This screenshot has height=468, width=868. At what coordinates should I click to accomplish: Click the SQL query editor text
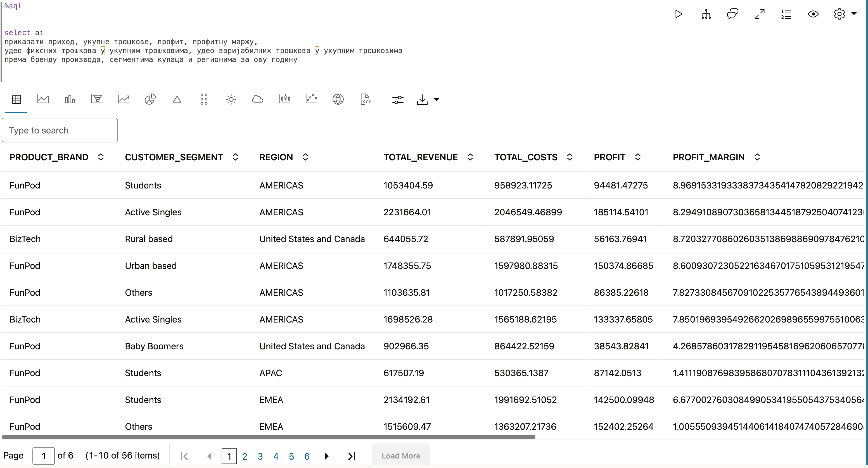tap(203, 46)
